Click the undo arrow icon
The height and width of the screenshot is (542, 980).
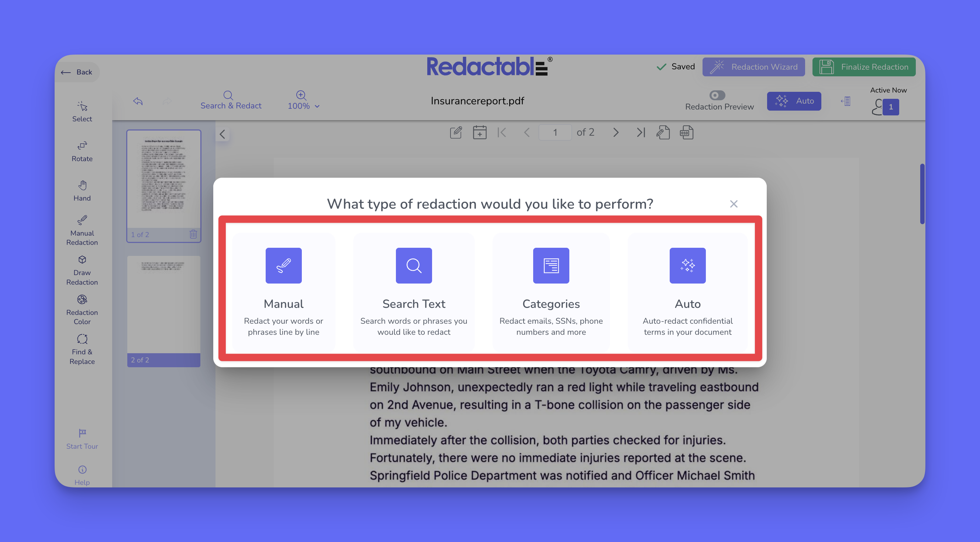click(138, 101)
